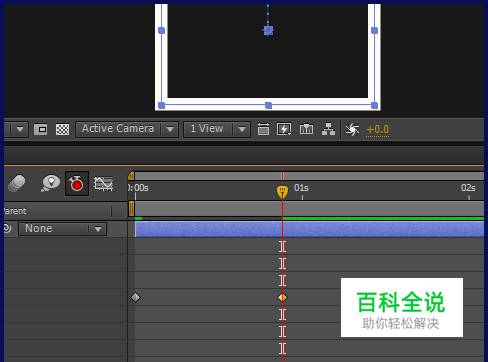Click the current time indicator handle

282,192
